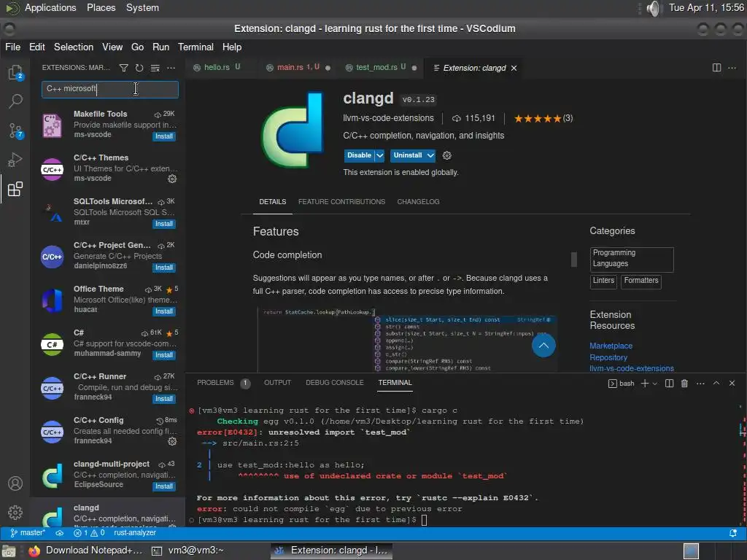The width and height of the screenshot is (747, 560).
Task: Open the Accounts icon in activity bar
Action: (x=15, y=483)
